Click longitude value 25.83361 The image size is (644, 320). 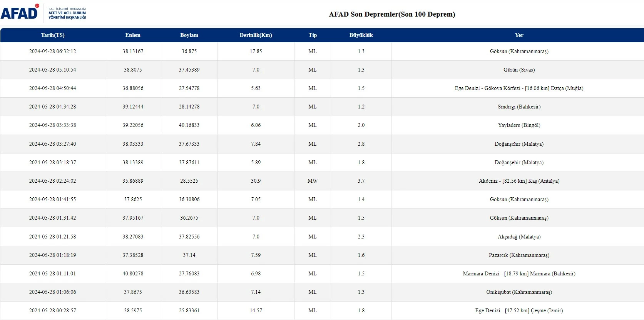click(x=189, y=310)
